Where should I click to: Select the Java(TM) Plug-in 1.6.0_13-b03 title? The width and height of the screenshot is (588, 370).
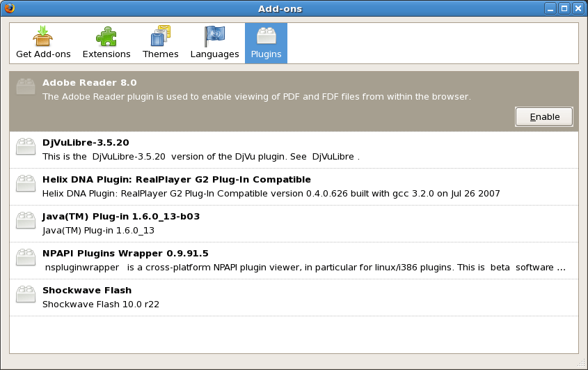click(121, 217)
